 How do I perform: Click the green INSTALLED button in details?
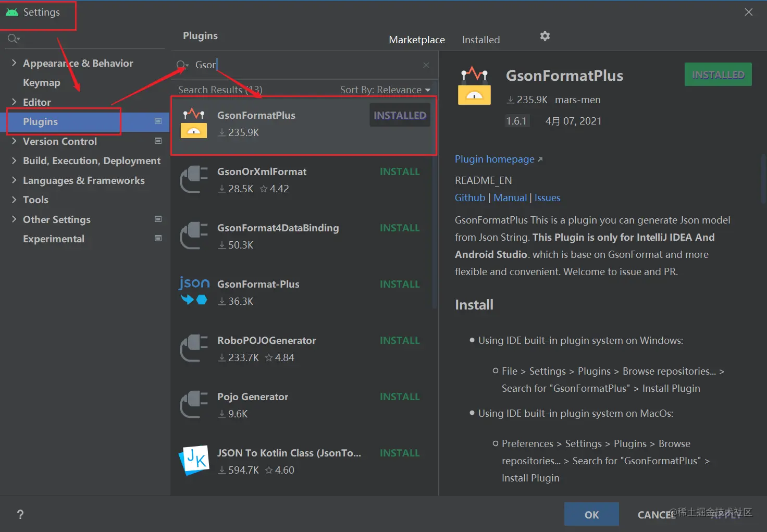[x=718, y=75]
